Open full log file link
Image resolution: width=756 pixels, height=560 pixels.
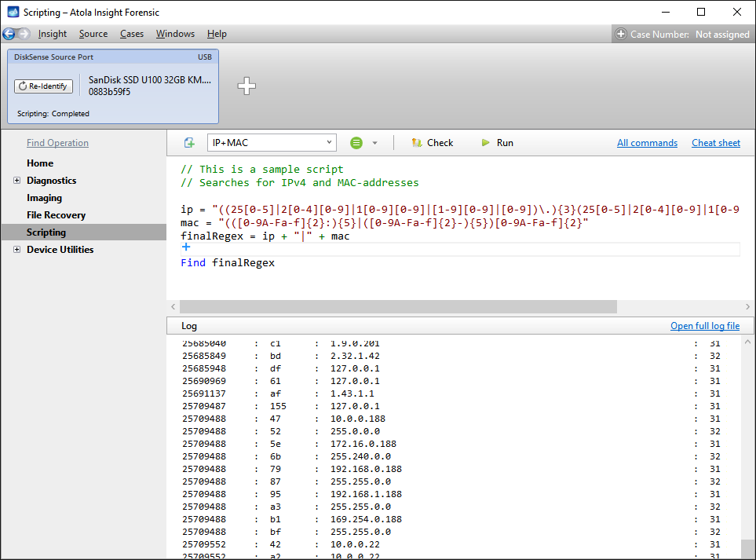coord(704,326)
